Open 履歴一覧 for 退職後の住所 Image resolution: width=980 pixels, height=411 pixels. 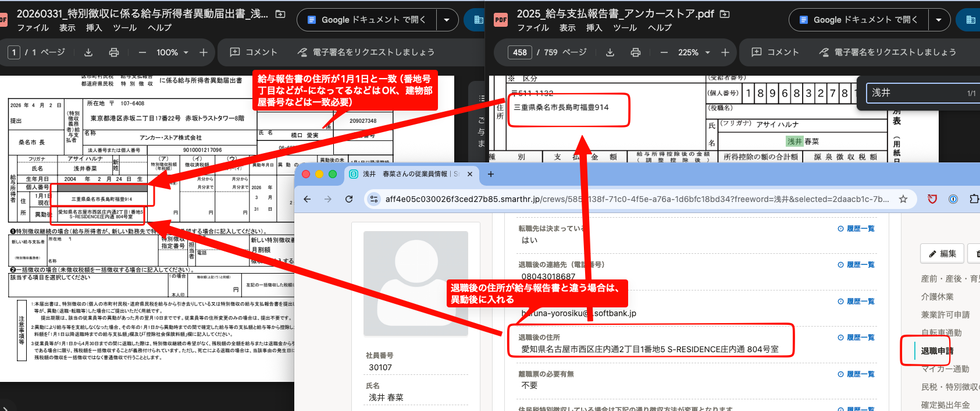[x=856, y=338]
